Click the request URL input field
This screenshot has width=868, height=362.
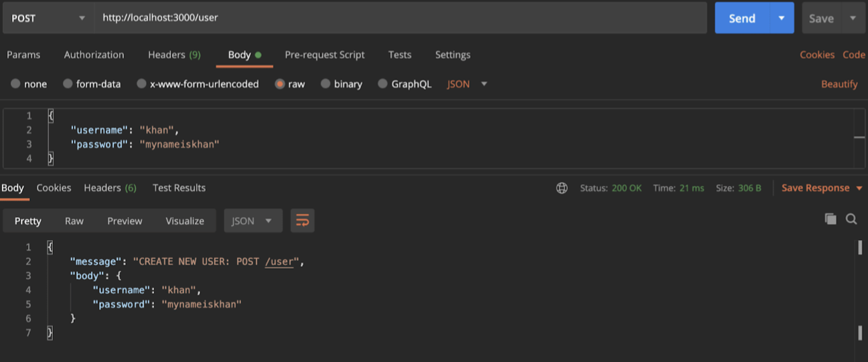click(401, 18)
